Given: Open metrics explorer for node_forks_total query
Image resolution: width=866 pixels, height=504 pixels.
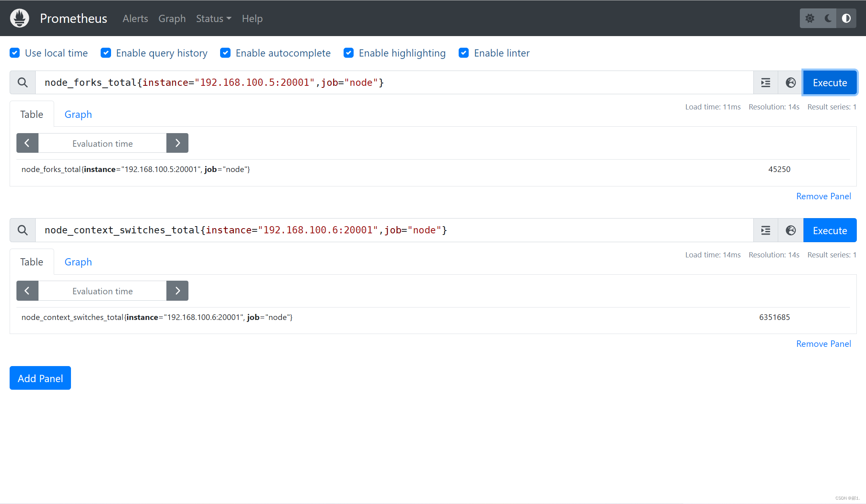Looking at the screenshot, I should (x=791, y=83).
